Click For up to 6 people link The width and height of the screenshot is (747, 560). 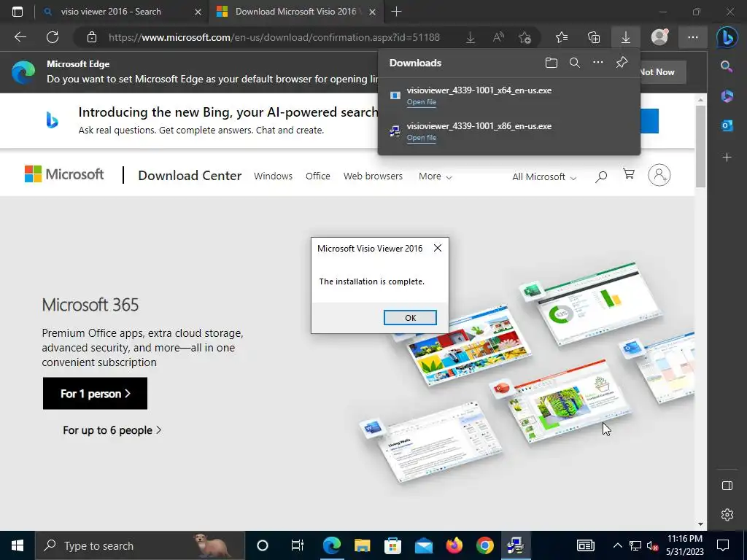pos(112,430)
